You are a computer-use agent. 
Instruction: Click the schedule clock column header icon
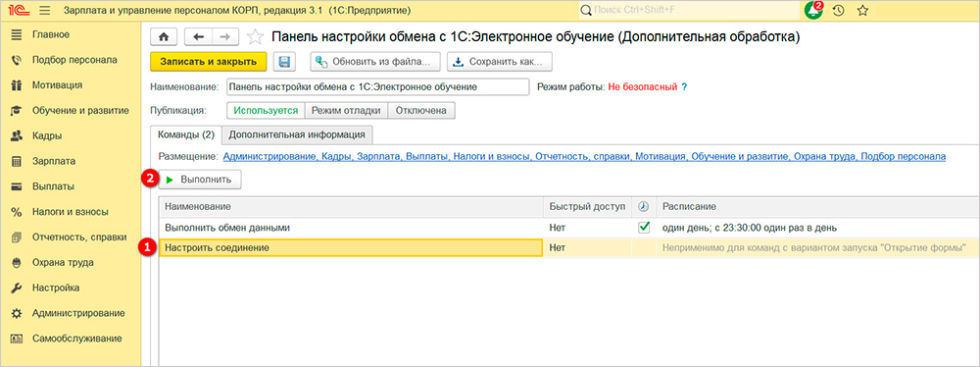(x=644, y=206)
